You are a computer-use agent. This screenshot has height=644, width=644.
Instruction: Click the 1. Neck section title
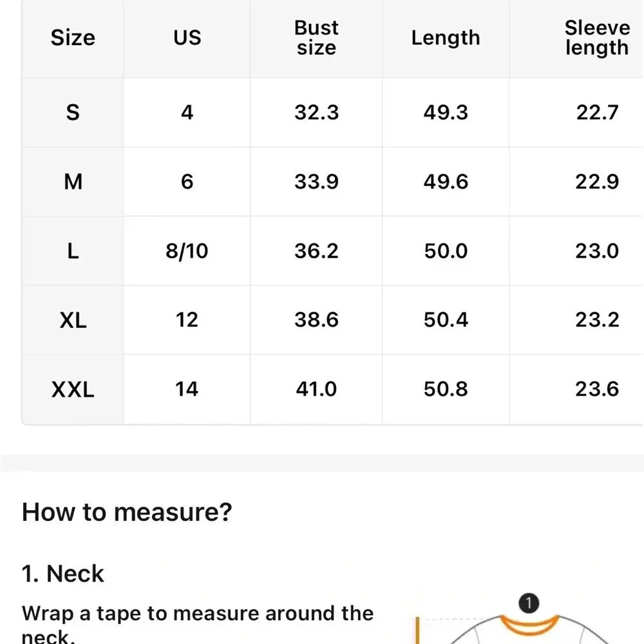point(63,573)
